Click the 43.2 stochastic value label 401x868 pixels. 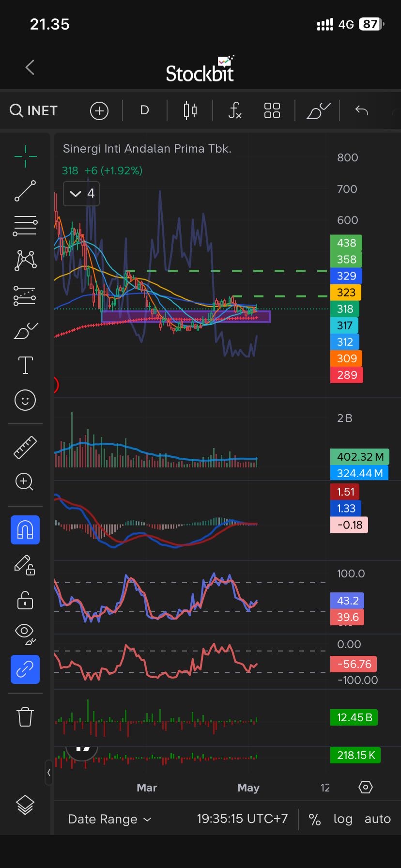[x=347, y=601]
